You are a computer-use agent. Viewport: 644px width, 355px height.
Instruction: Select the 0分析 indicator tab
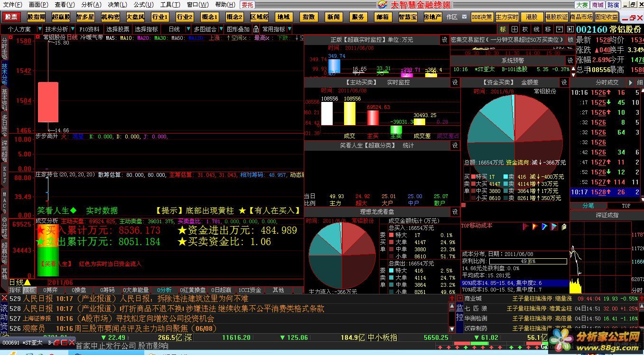[x=165, y=290]
